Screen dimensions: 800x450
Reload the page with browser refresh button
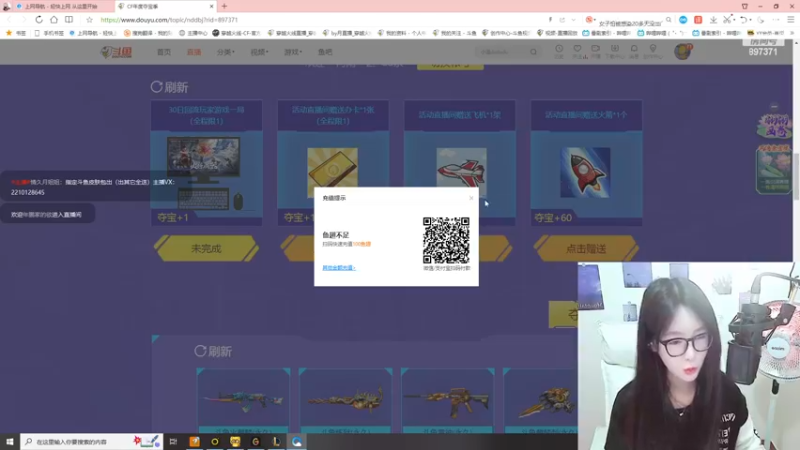tap(39, 20)
